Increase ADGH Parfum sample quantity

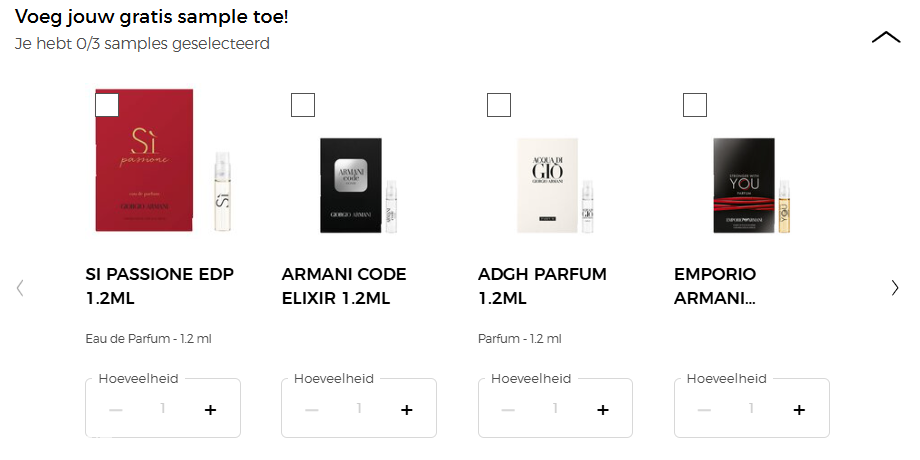click(x=602, y=410)
